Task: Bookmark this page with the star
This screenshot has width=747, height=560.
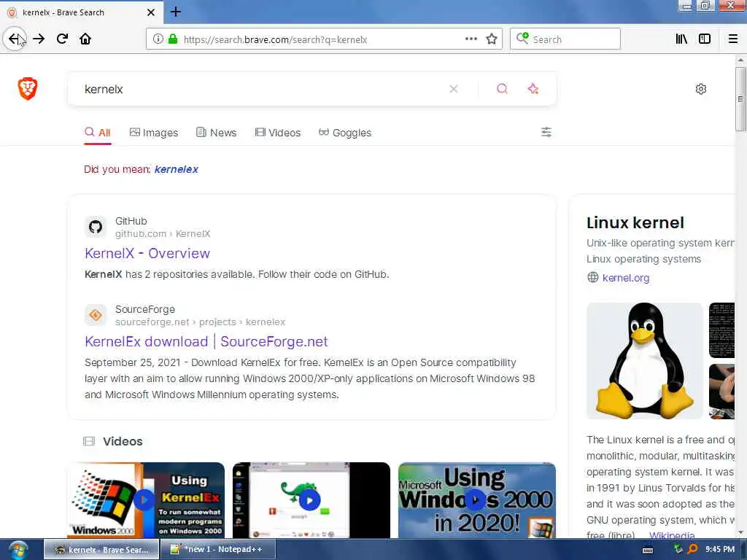Action: 492,39
